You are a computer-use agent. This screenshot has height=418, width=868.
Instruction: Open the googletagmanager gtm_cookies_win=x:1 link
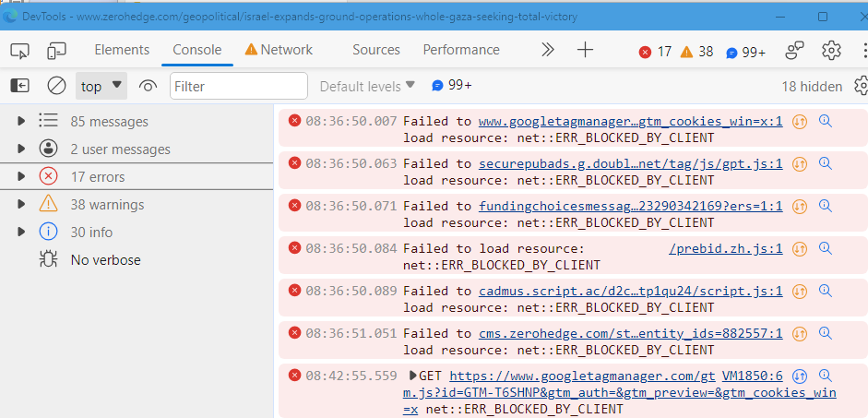[x=631, y=121]
